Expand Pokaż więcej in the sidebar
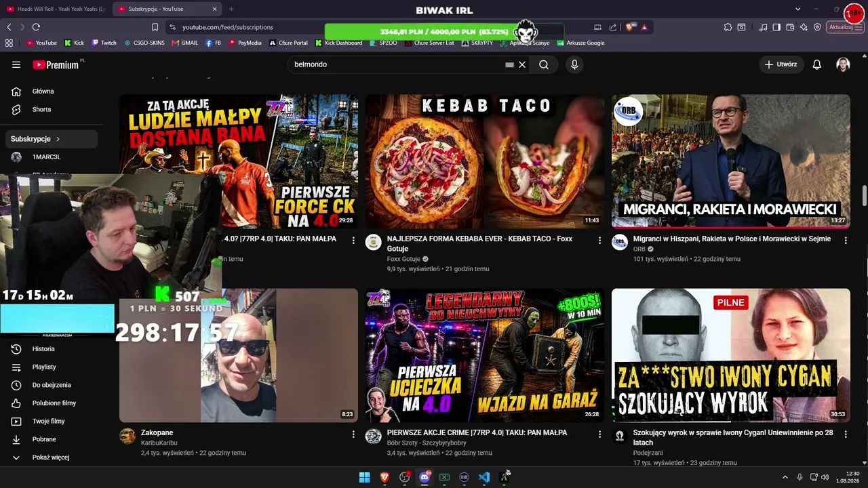Screen dimensions: 868x488 click(52, 457)
